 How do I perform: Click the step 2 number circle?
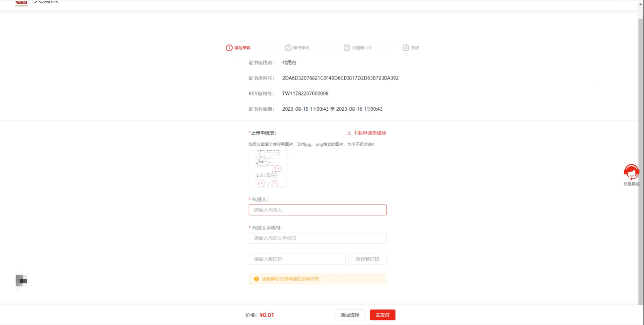point(288,48)
